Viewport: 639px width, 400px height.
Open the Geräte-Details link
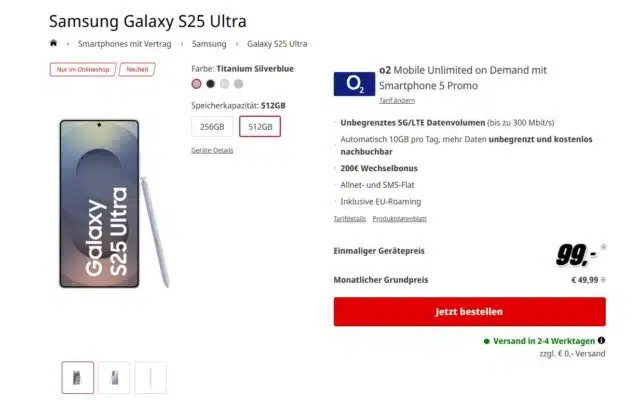pyautogui.click(x=212, y=150)
